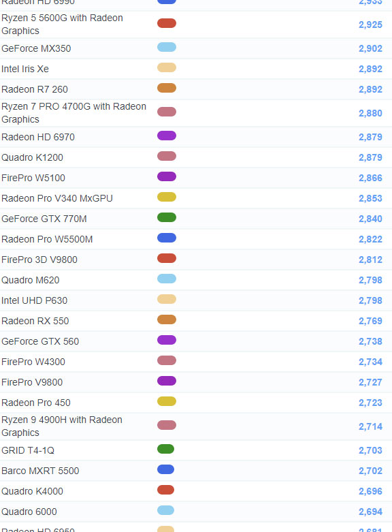Viewport: 392px width, 532px height.
Task: Click the blue swatch beside Barco MXRT 5500
Action: (x=165, y=469)
